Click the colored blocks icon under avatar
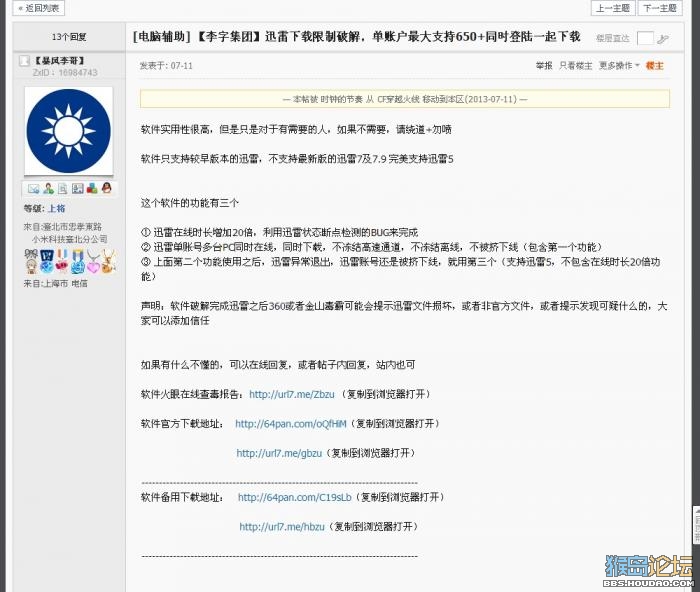The height and width of the screenshot is (592, 700). coord(92,188)
